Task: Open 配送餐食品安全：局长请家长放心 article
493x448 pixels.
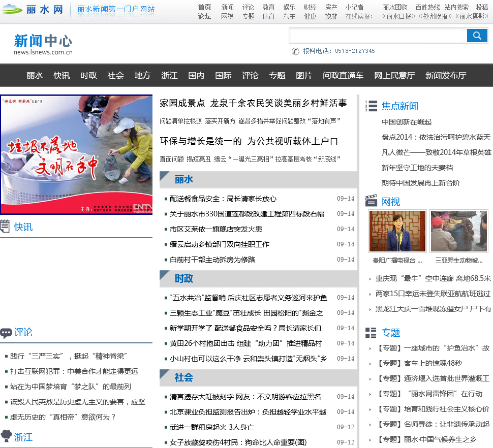Action: [223, 199]
